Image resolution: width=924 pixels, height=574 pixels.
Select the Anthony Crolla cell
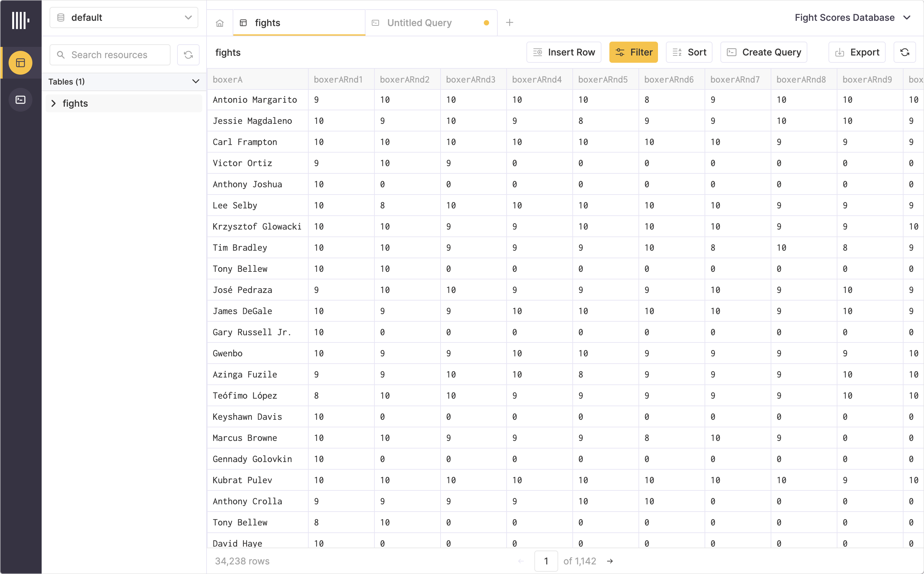(257, 501)
